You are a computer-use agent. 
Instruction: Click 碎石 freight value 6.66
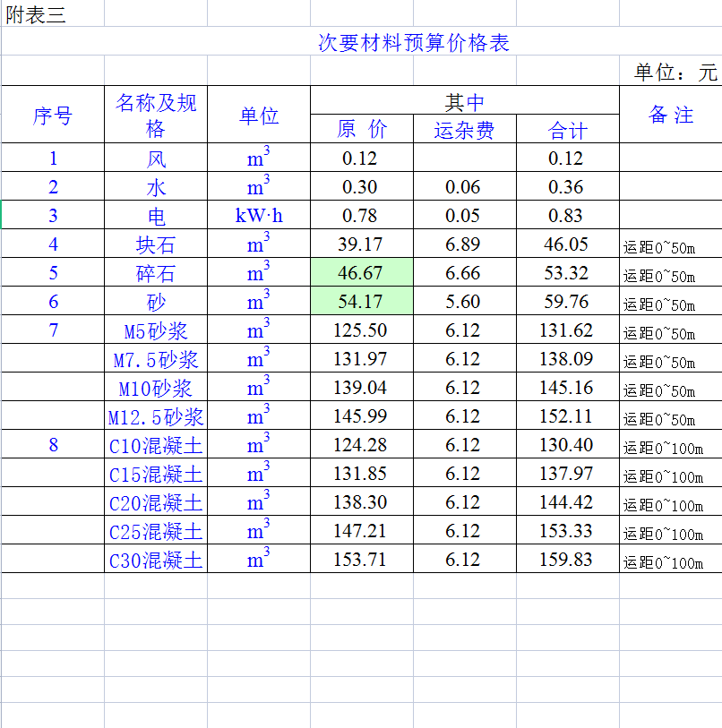(x=465, y=272)
